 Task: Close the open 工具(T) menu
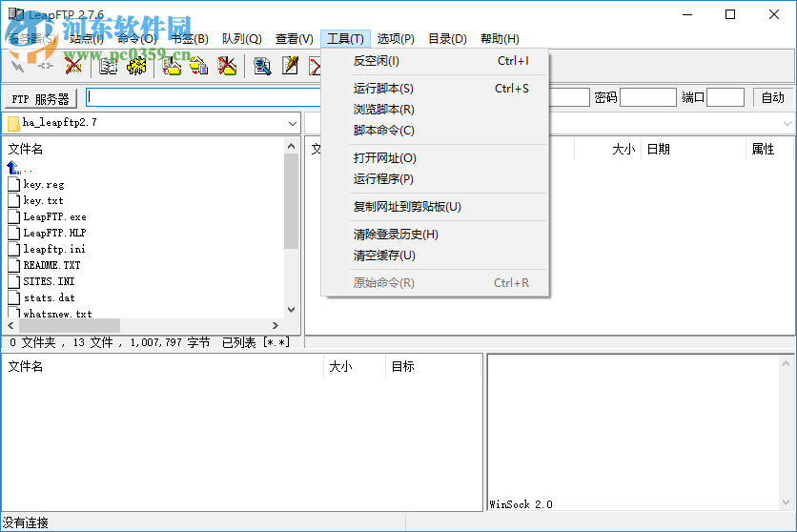point(346,39)
